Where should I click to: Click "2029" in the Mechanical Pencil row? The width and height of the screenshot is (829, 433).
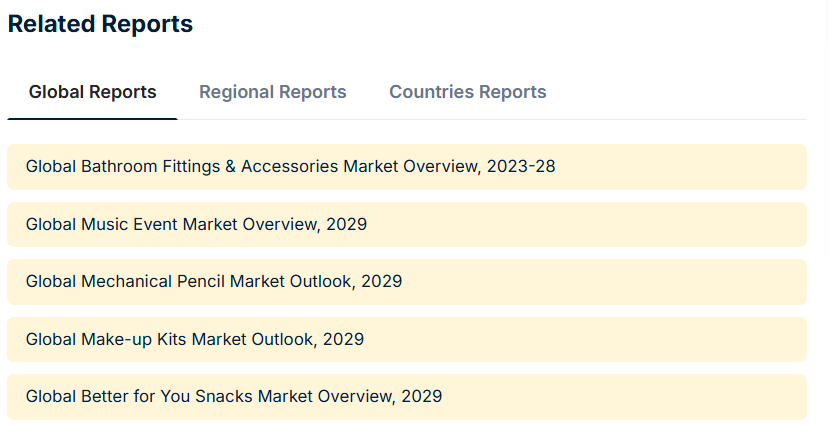[x=381, y=282]
